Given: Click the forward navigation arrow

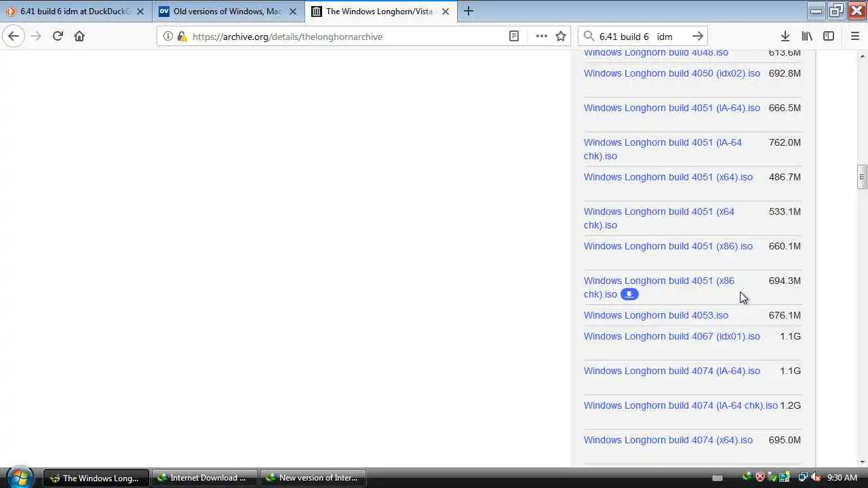Looking at the screenshot, I should coord(36,36).
